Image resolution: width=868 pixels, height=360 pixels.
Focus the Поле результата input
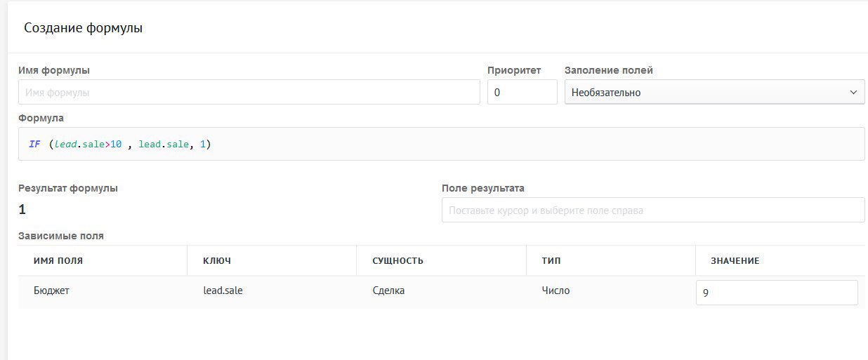(652, 210)
